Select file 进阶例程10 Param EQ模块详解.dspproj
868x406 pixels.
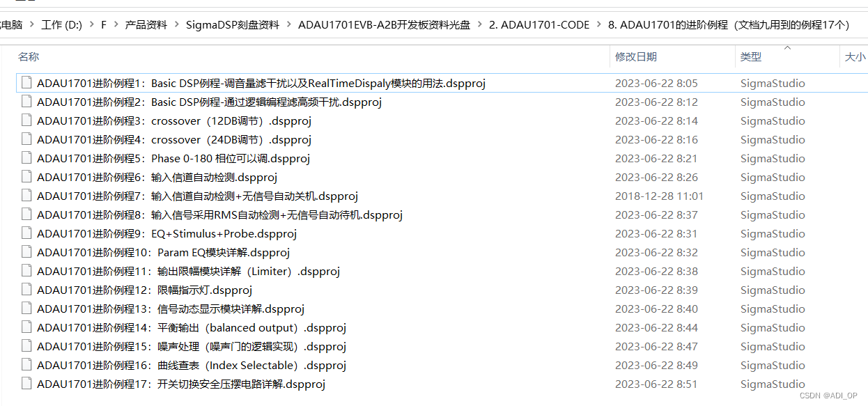point(163,252)
